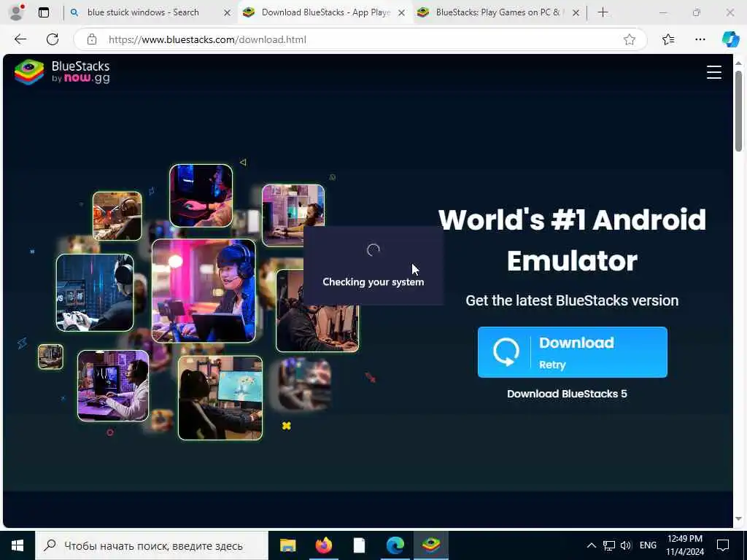The width and height of the screenshot is (747, 560).
Task: Open the clock showing 12:49 PM
Action: [x=684, y=545]
